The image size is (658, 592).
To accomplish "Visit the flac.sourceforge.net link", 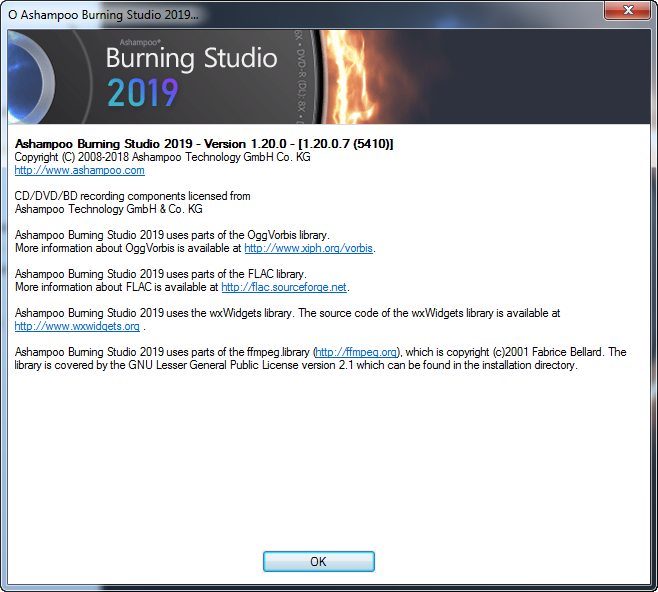I will (284, 287).
